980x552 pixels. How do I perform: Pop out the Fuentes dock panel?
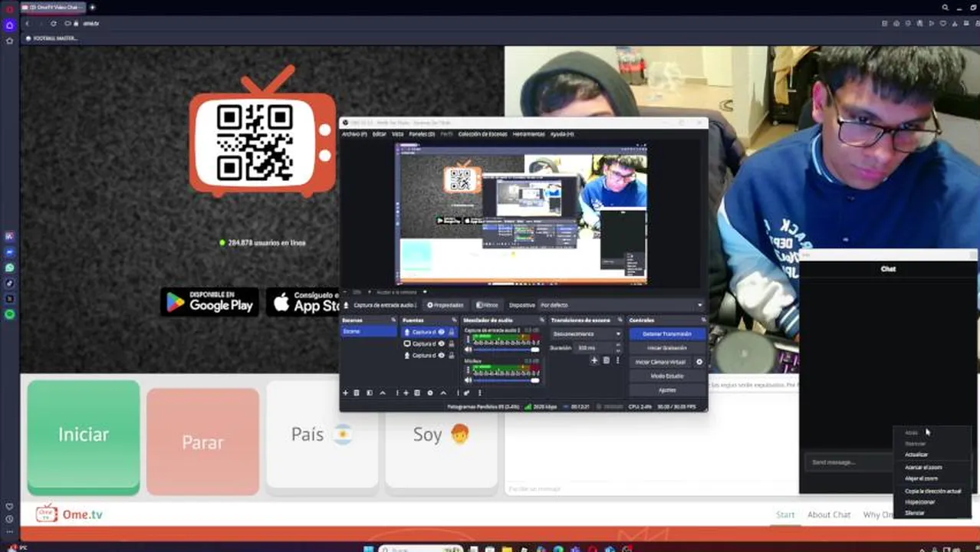point(454,320)
